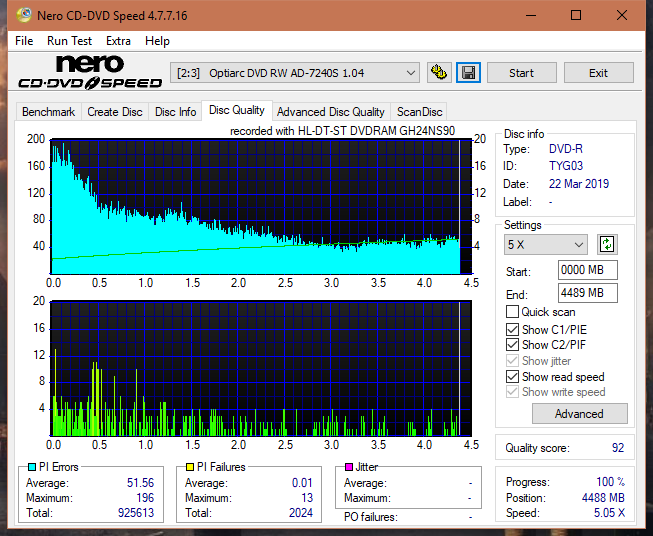653x536 pixels.
Task: Open the Extra menu
Action: (118, 41)
